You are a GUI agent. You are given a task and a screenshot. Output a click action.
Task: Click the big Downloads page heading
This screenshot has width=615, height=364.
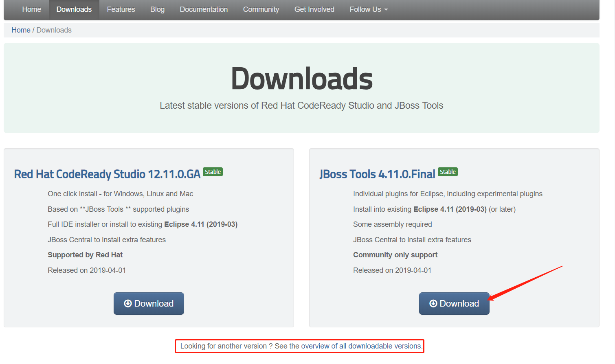coord(301,79)
